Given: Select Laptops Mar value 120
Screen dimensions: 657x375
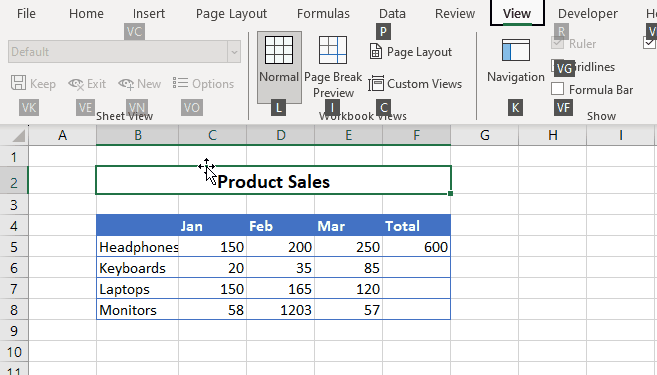Looking at the screenshot, I should coord(348,289).
